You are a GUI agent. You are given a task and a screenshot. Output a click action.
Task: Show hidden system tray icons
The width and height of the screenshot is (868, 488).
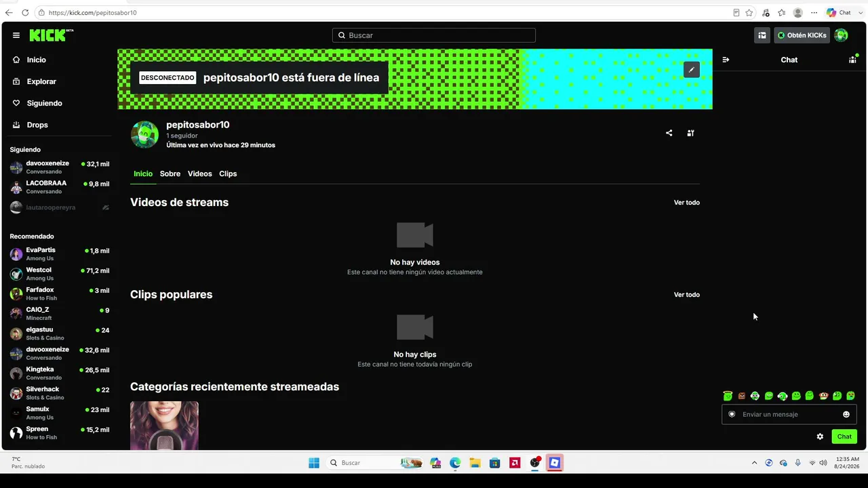[754, 463]
